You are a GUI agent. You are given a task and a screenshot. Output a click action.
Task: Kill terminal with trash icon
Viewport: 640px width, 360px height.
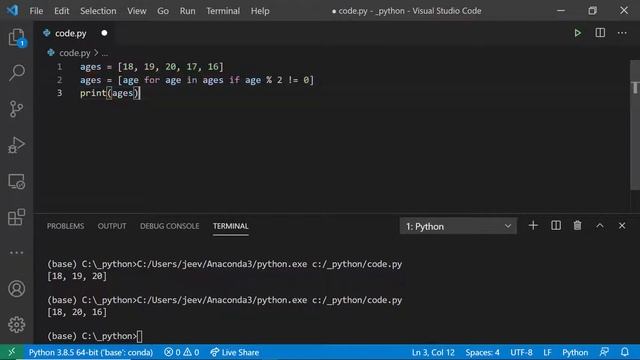tap(578, 226)
